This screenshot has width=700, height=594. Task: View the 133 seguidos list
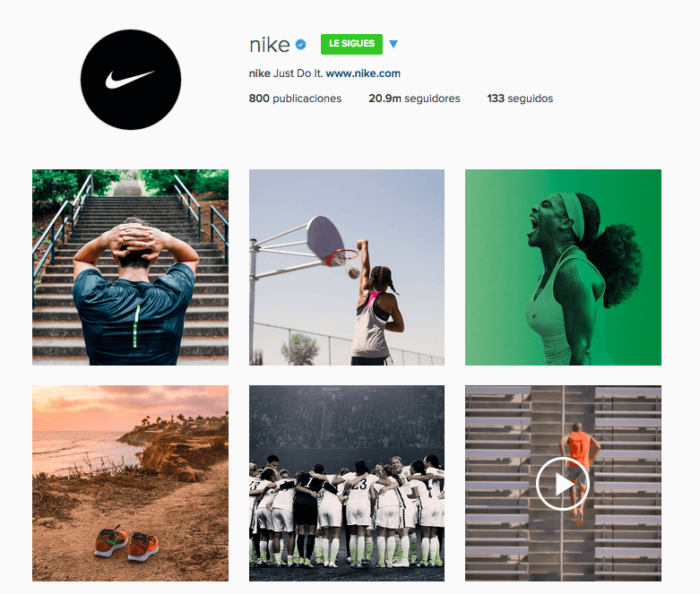point(520,99)
